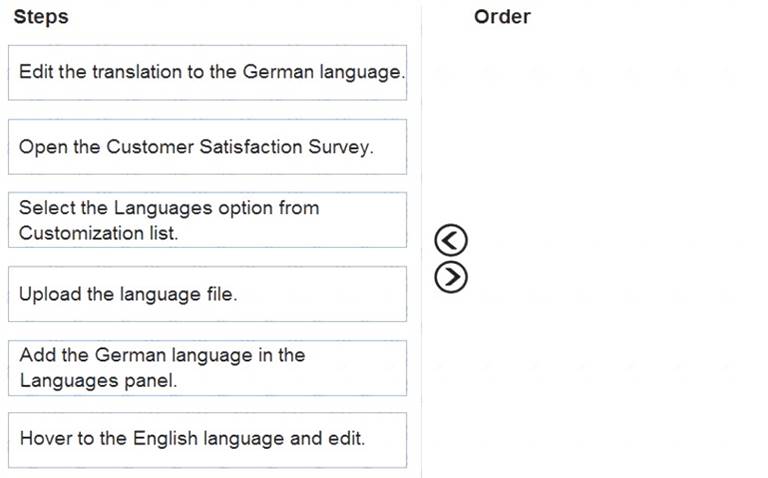Select 'Edit the translation to the German language' step
The width and height of the screenshot is (768, 478).
click(207, 72)
